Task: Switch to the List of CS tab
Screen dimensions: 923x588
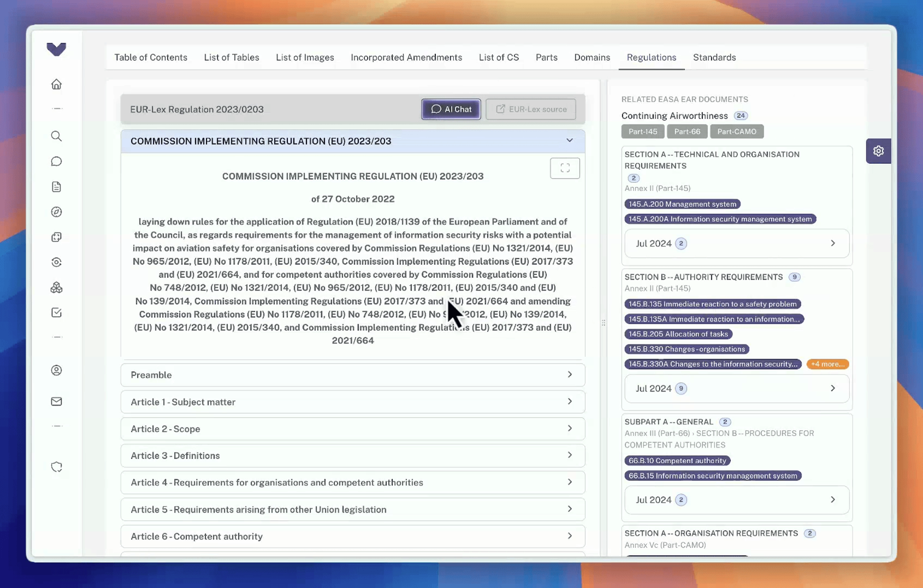Action: pyautogui.click(x=499, y=57)
